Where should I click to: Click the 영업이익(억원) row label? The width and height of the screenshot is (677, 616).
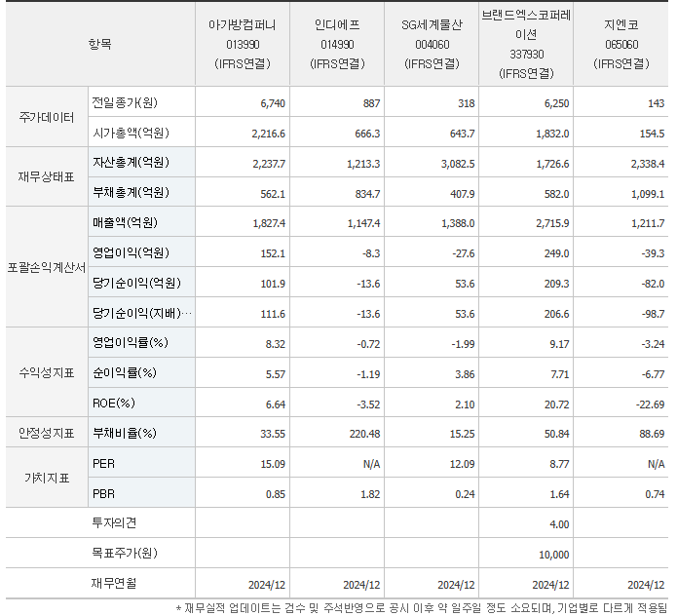[131, 252]
